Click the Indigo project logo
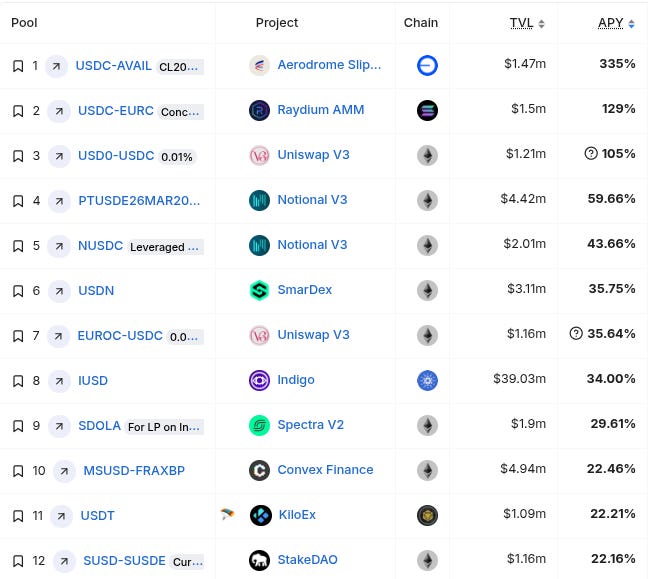This screenshot has width=648, height=579. [259, 380]
